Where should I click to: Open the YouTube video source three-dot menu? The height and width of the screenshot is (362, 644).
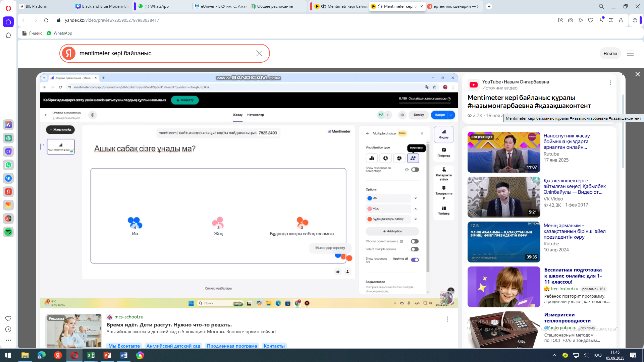coord(610,83)
